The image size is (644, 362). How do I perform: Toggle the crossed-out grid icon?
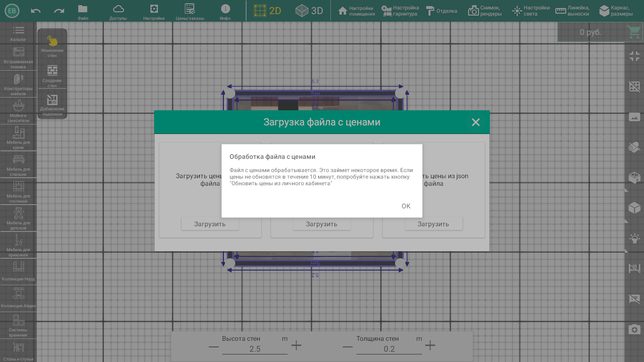[635, 86]
